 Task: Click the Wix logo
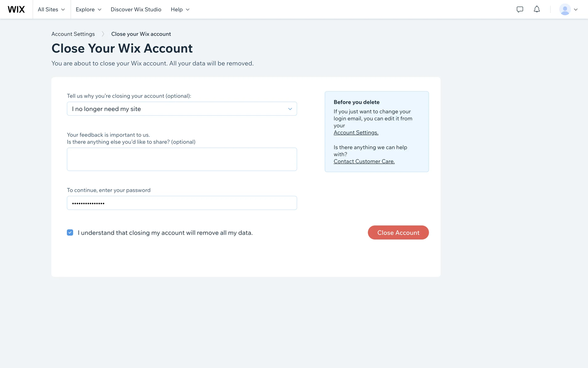16,10
